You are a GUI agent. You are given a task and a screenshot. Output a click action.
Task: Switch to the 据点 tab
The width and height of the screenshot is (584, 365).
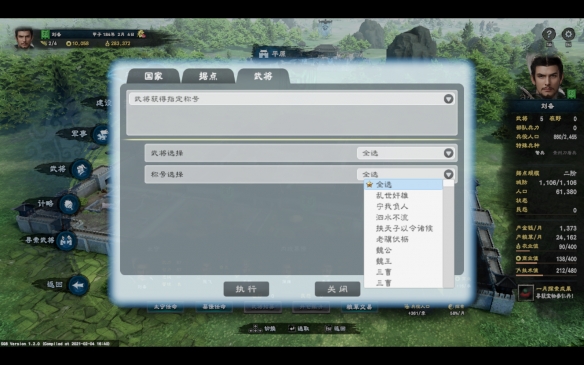pyautogui.click(x=208, y=76)
